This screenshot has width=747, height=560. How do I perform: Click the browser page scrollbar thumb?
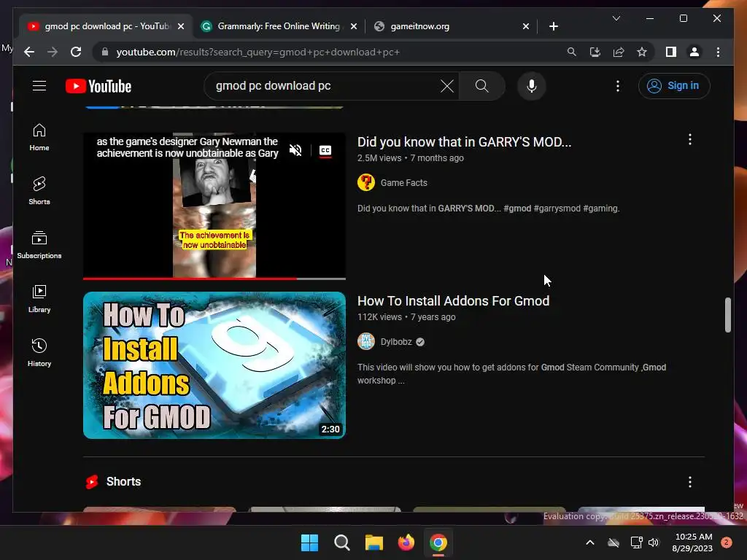[727, 315]
